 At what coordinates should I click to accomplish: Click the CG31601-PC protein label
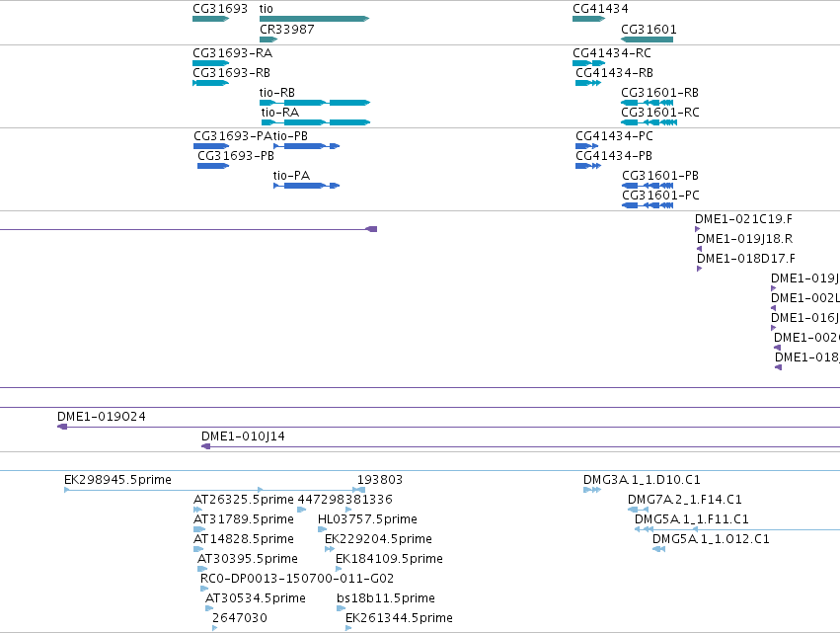[660, 196]
